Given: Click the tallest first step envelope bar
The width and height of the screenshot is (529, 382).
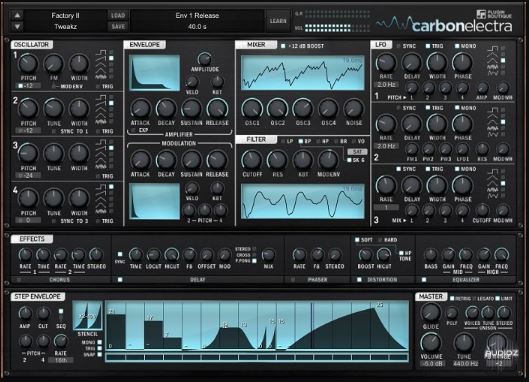Looking at the screenshot, I should tap(116, 331).
